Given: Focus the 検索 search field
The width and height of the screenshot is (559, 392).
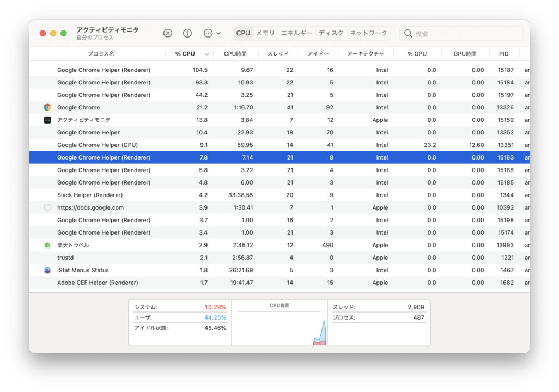Looking at the screenshot, I should 461,34.
